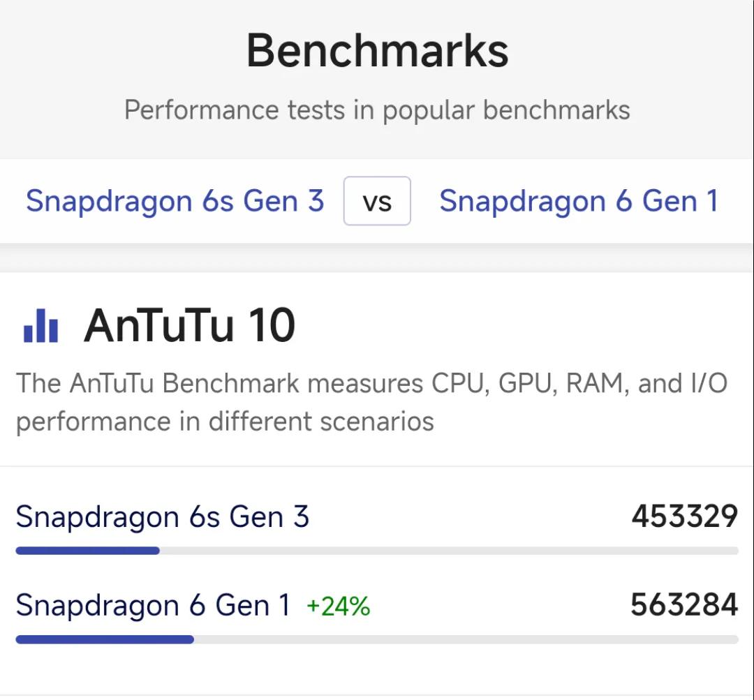
Task: Click the 'Performance tests in popular benchmarks' subtitle
Action: 377,110
